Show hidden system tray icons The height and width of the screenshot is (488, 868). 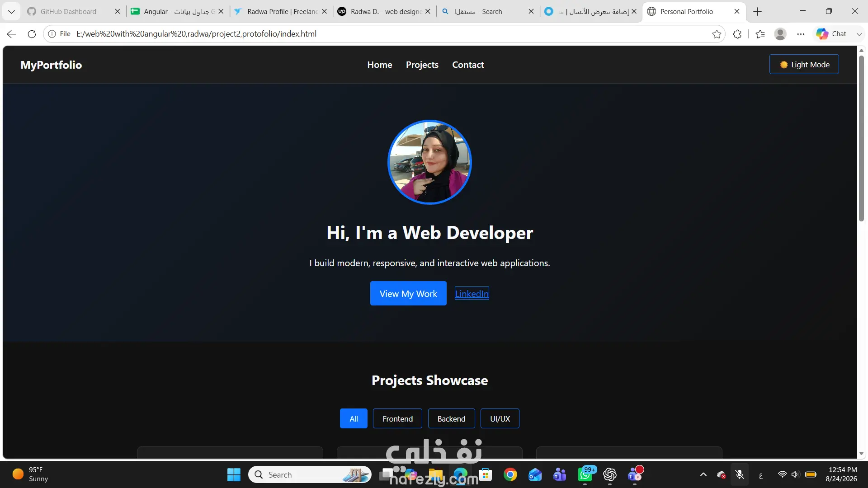703,474
